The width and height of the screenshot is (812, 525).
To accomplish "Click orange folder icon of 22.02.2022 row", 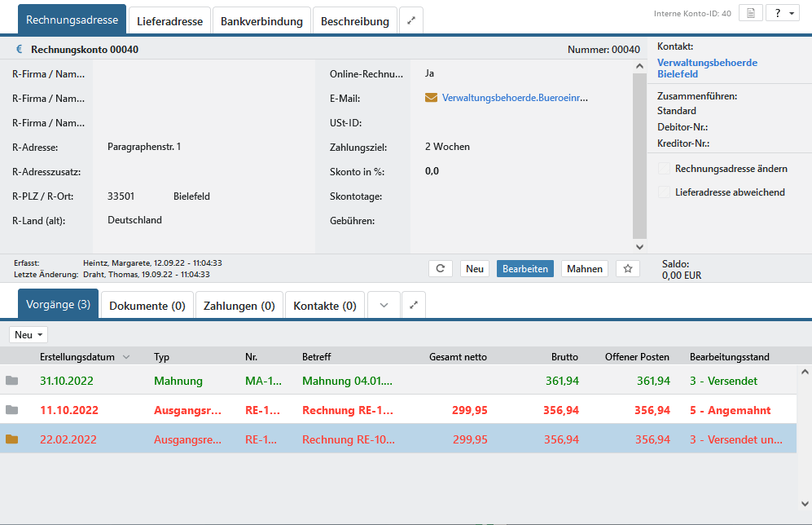I will coord(11,439).
